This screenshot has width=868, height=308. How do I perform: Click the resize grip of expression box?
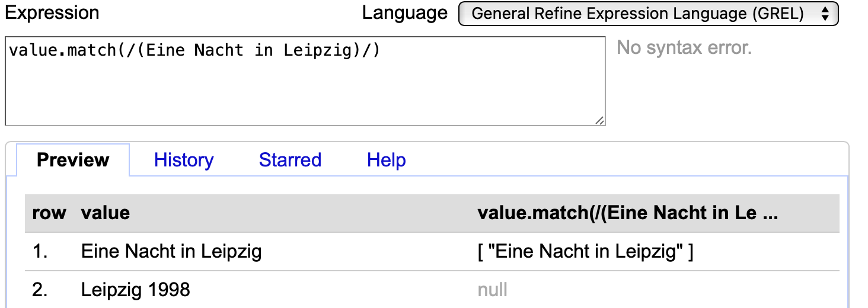[x=599, y=120]
